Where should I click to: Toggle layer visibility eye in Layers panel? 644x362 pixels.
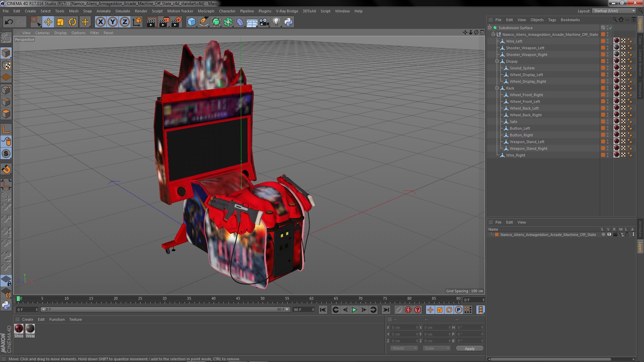tap(609, 235)
